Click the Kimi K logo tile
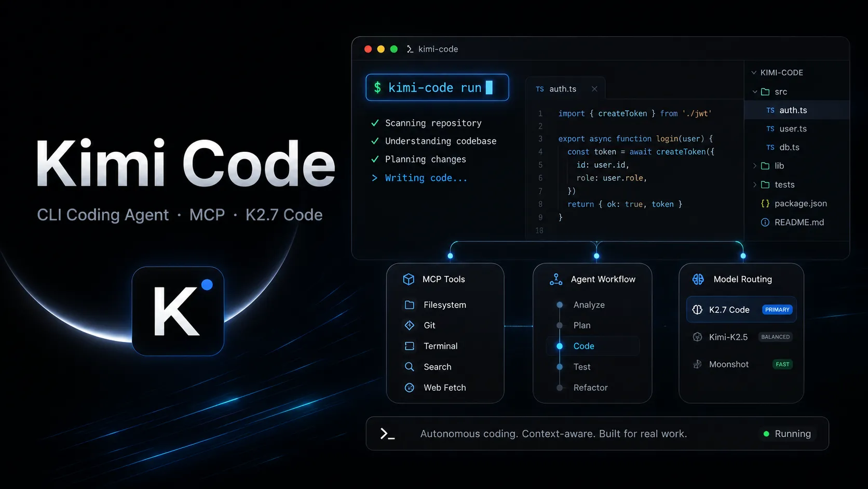The image size is (868, 489). (178, 311)
